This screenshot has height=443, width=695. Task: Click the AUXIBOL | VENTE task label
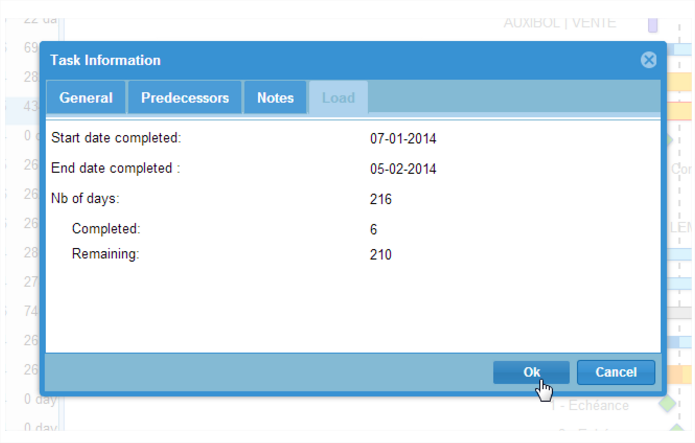click(x=560, y=23)
